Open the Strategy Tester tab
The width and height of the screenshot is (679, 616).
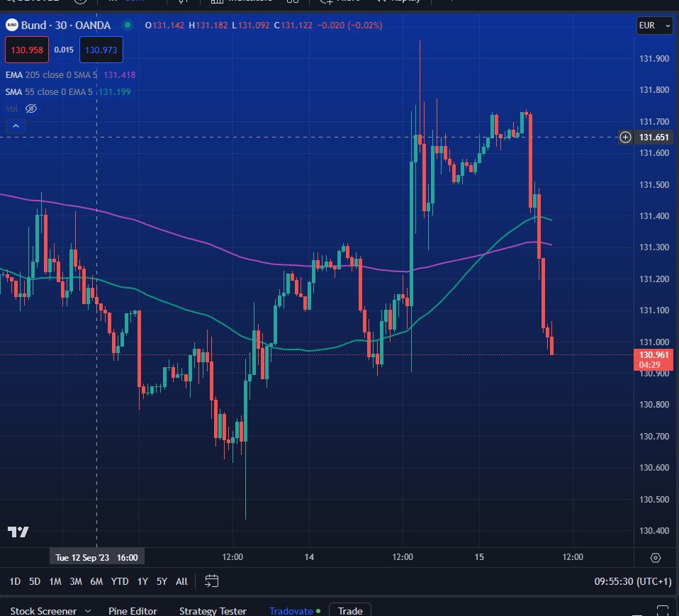[213, 611]
